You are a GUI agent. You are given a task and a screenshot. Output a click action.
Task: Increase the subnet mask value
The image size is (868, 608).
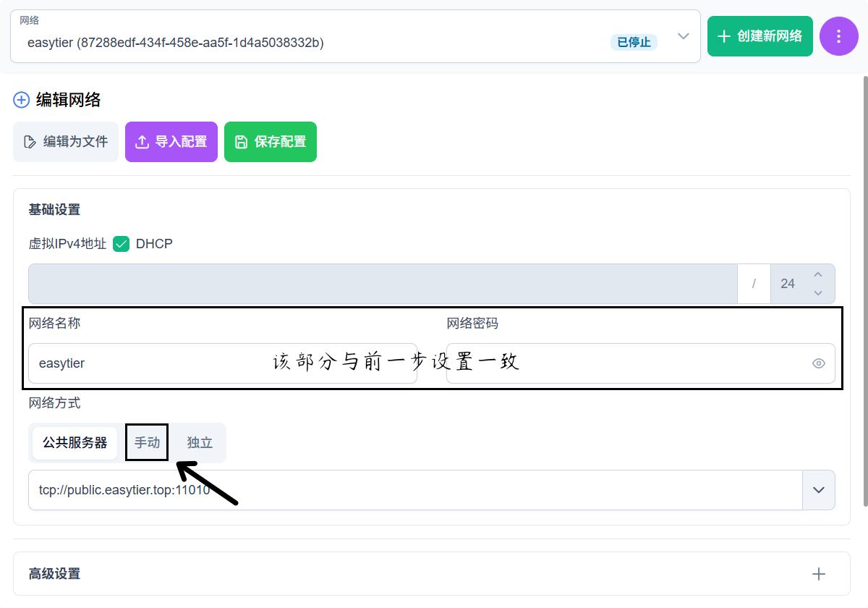click(818, 275)
